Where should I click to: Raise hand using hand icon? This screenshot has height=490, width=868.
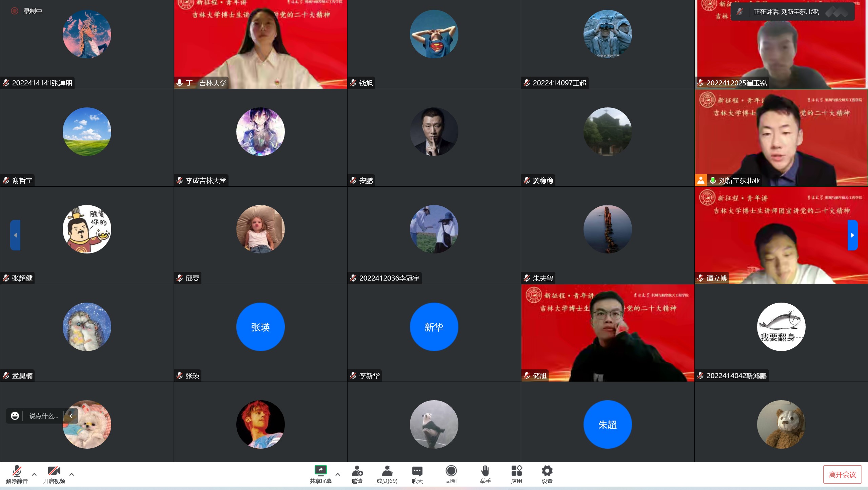click(x=485, y=471)
